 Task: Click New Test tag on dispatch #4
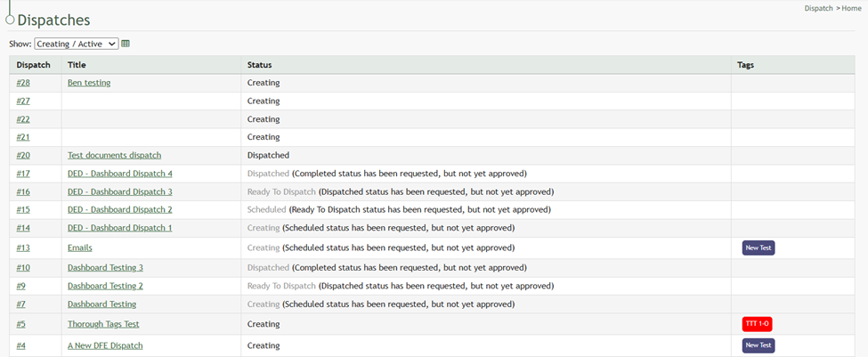click(x=758, y=345)
